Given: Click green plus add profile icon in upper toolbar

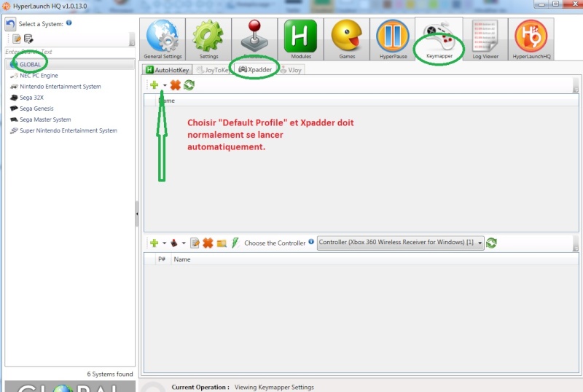Looking at the screenshot, I should click(154, 85).
